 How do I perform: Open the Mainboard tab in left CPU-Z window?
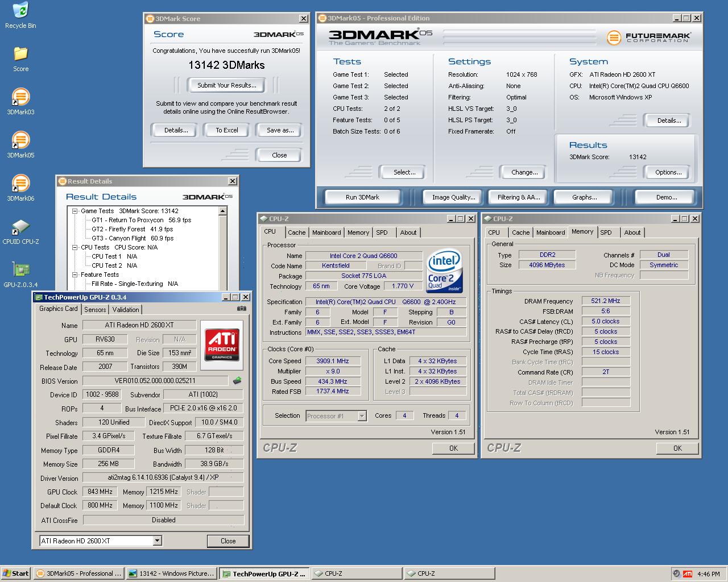tap(326, 232)
